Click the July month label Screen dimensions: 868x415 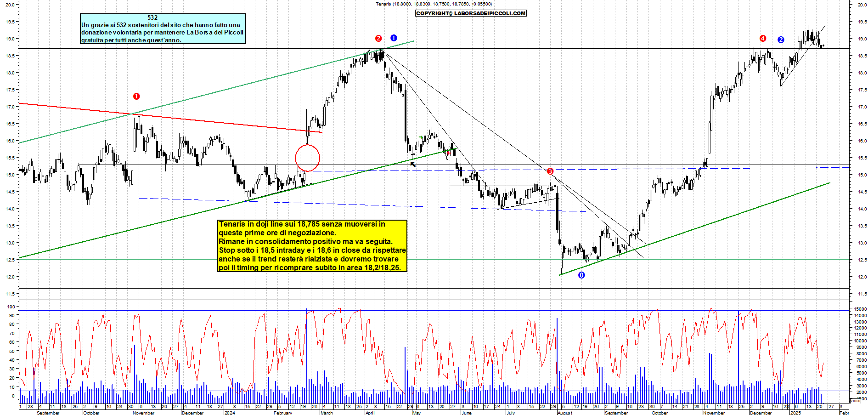pos(510,413)
